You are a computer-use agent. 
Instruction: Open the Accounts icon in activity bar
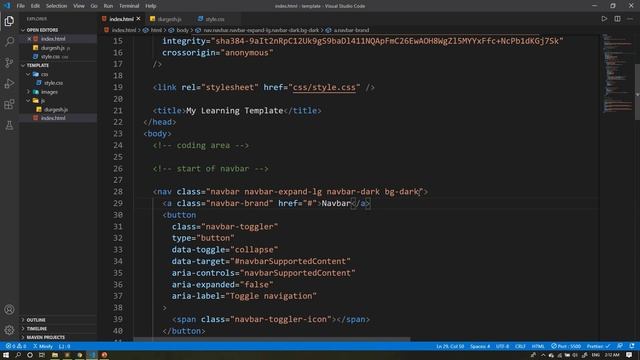point(9,309)
